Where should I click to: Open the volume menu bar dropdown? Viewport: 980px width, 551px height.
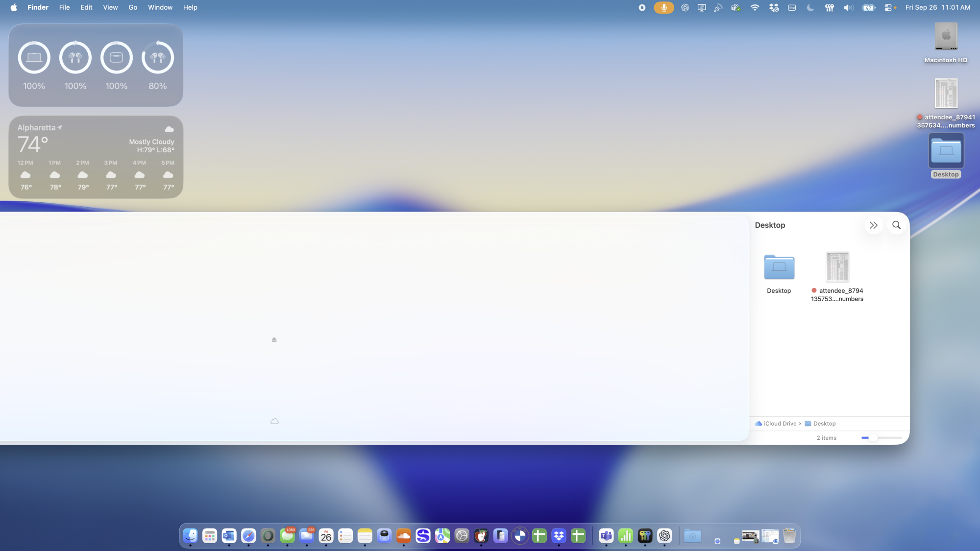(x=848, y=7)
